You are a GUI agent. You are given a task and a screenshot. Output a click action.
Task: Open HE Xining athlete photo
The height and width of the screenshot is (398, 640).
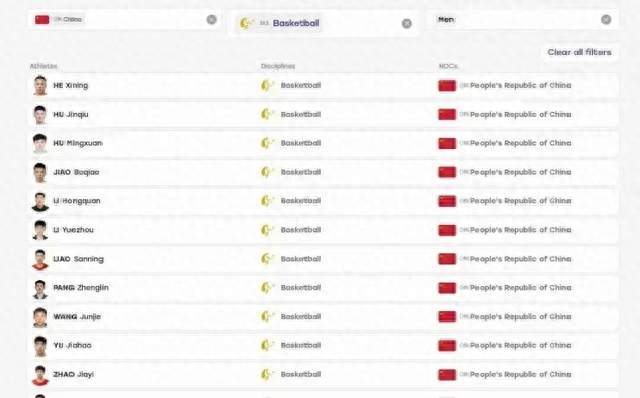point(40,85)
